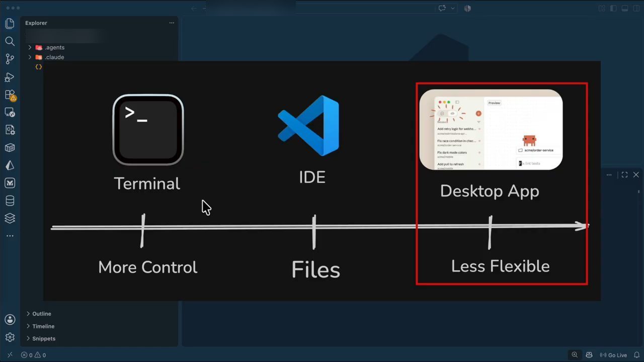Viewport: 644px width, 362px height.
Task: Show additional activity bar views
Action: pos(10,236)
